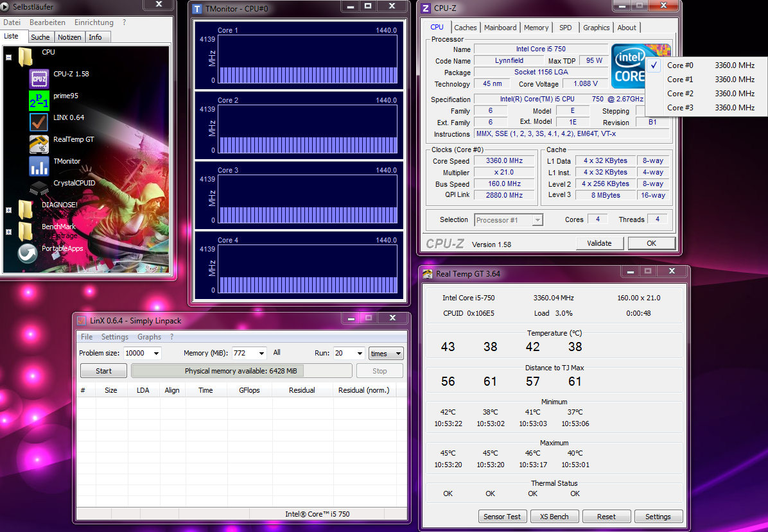Expand the DIAGNOSE! folder
This screenshot has width=768, height=532.
pos(8,210)
